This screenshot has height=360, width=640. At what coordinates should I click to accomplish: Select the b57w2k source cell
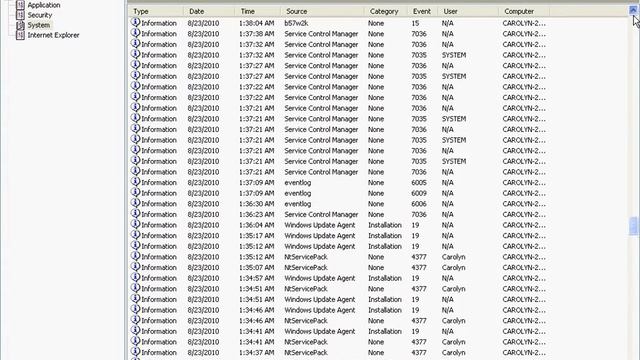tap(296, 23)
